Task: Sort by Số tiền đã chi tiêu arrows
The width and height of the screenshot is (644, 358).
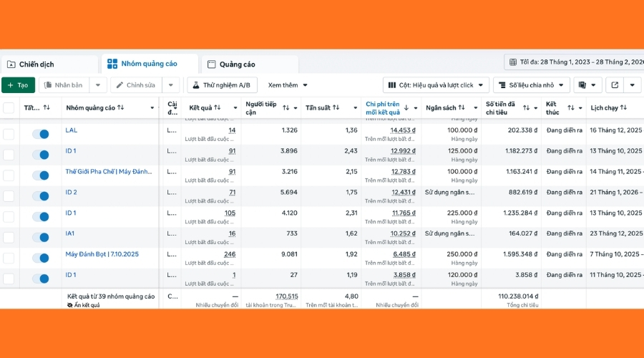Action: [525, 108]
